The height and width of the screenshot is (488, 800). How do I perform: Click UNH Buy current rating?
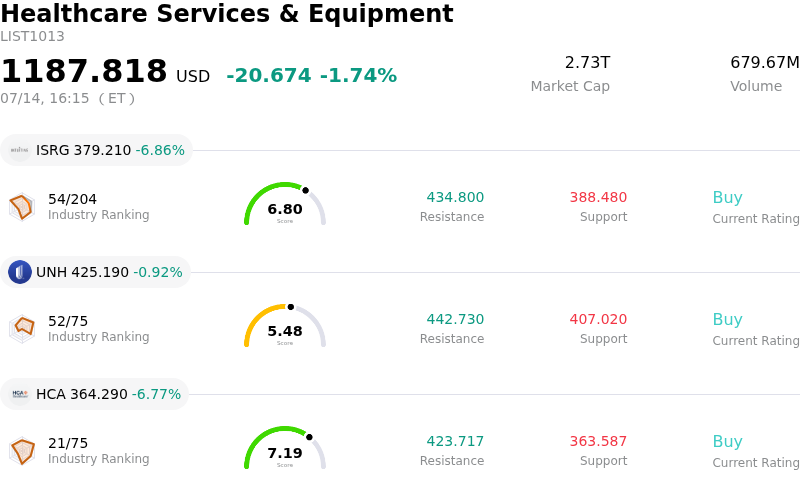click(728, 320)
